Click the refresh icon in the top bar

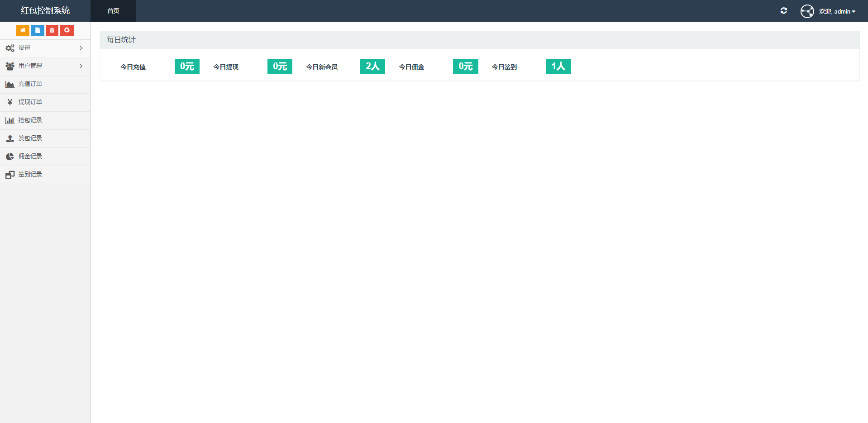pos(784,11)
